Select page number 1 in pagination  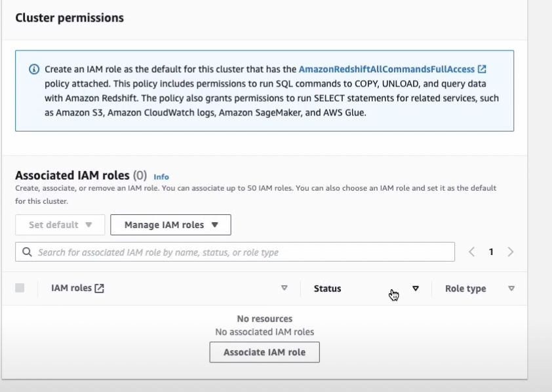(x=491, y=252)
